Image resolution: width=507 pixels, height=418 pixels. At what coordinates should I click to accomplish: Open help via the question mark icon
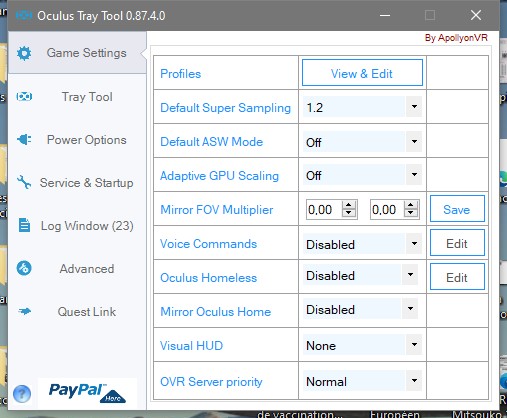[22, 394]
